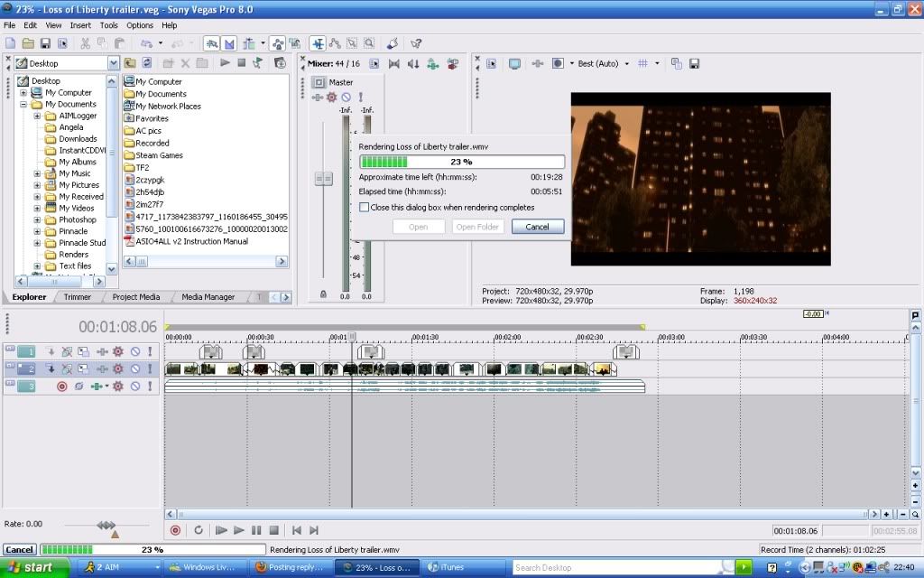
Task: Open the Insert menu
Action: [80, 25]
